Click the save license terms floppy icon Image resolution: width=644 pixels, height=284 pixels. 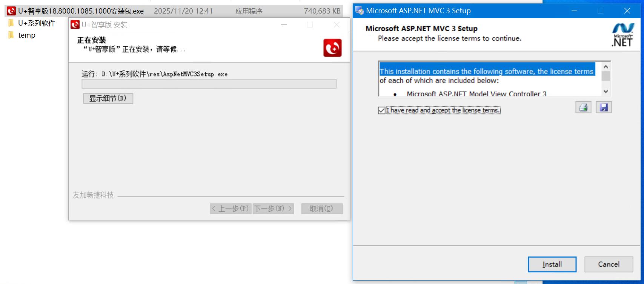(x=604, y=107)
